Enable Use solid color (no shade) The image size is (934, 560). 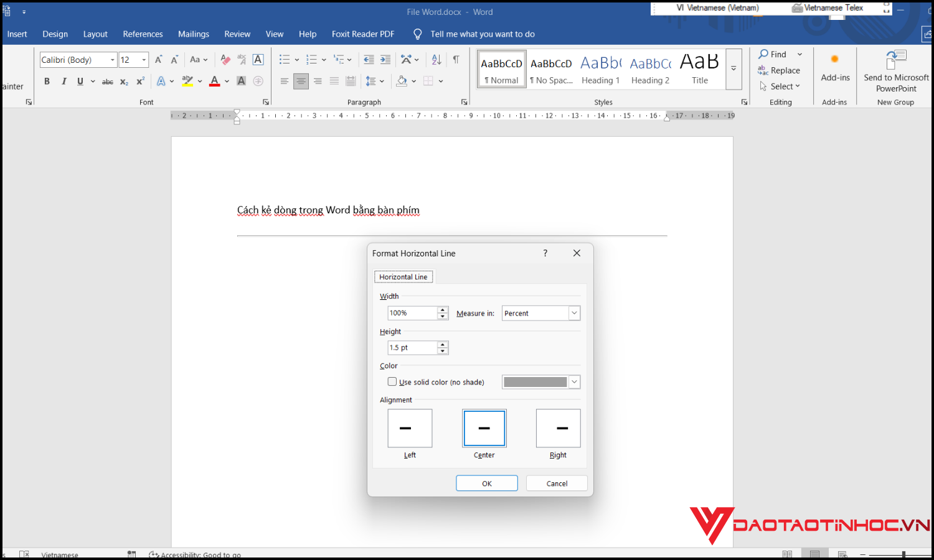[392, 382]
